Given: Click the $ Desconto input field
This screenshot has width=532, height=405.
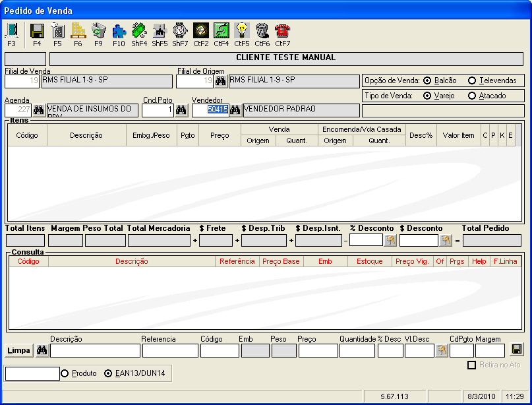Looking at the screenshot, I should click(x=419, y=240).
